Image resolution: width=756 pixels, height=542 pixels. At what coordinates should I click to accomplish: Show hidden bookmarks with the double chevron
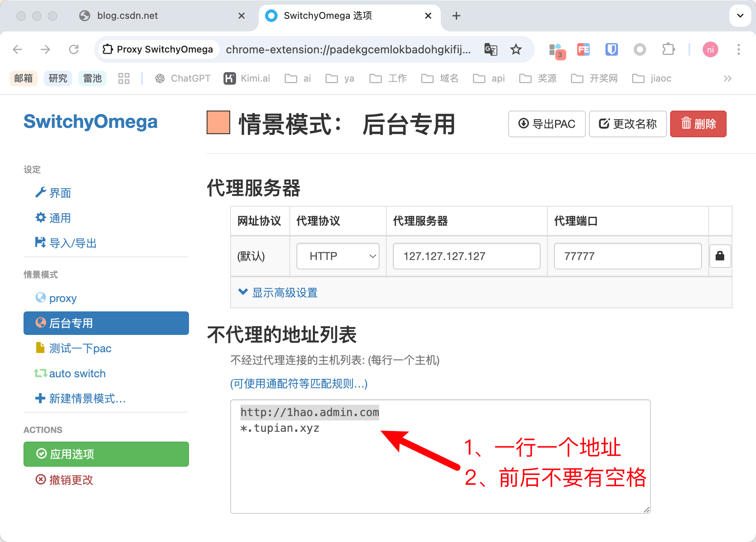(x=727, y=78)
